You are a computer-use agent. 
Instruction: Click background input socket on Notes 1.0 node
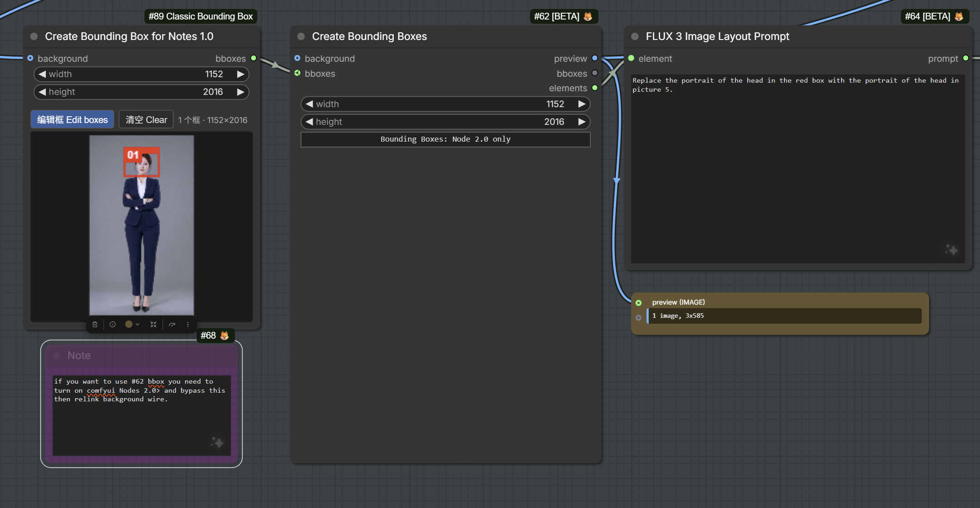pyautogui.click(x=30, y=58)
